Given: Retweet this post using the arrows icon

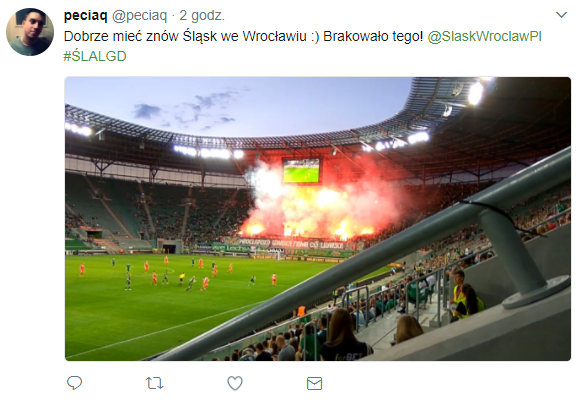Looking at the screenshot, I should [x=154, y=383].
